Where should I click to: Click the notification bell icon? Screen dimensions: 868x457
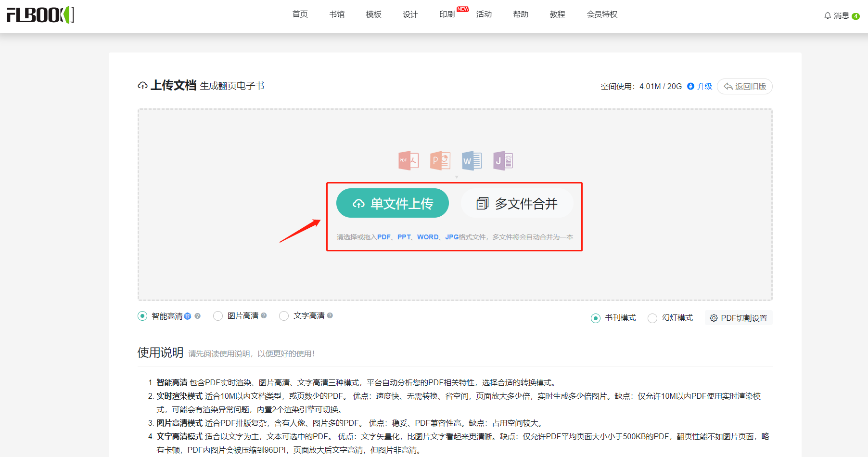(x=828, y=16)
